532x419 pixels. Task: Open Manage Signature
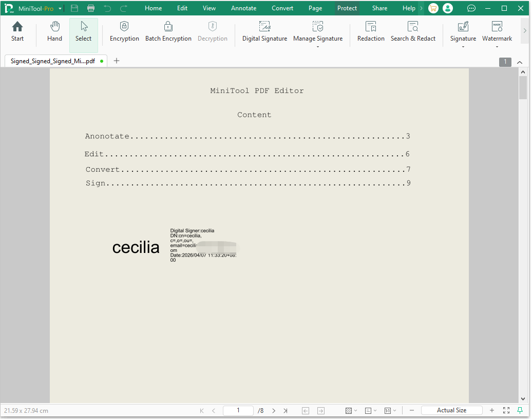point(318,31)
